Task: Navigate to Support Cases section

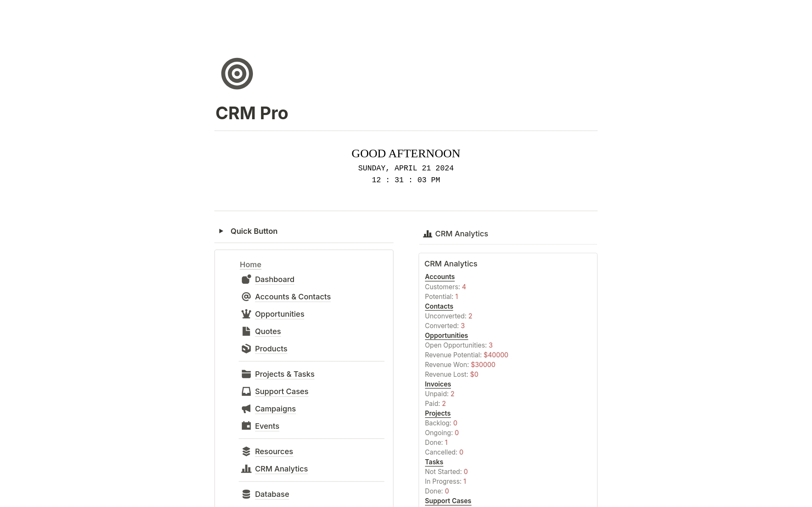Action: tap(282, 391)
